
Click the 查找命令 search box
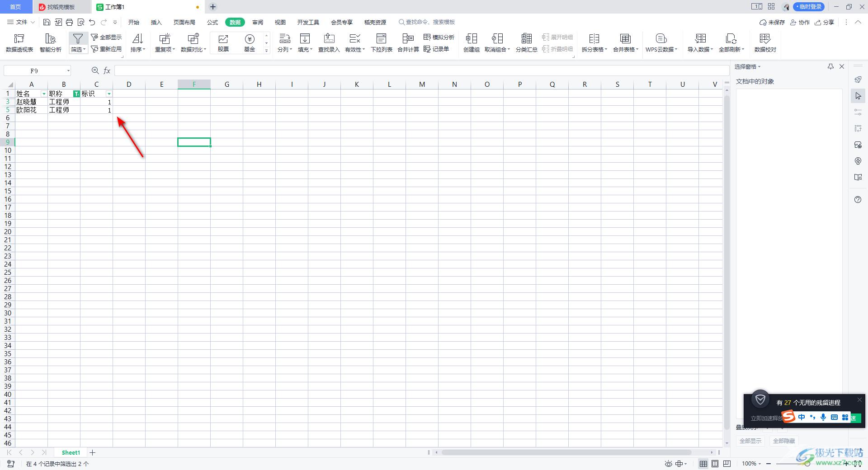coord(427,22)
